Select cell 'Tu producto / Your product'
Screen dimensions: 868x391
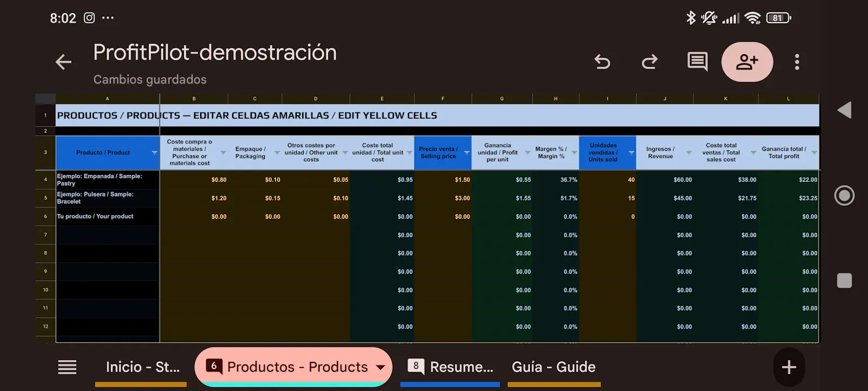(107, 217)
